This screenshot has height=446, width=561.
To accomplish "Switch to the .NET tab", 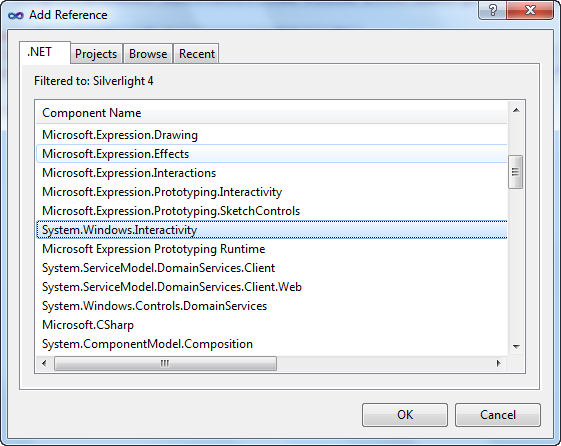I will tap(45, 53).
